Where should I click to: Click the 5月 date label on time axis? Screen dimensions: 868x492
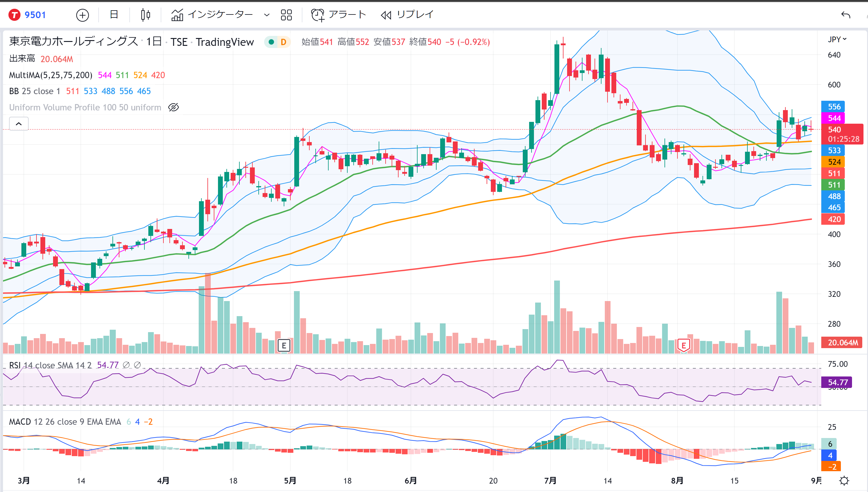(x=290, y=481)
